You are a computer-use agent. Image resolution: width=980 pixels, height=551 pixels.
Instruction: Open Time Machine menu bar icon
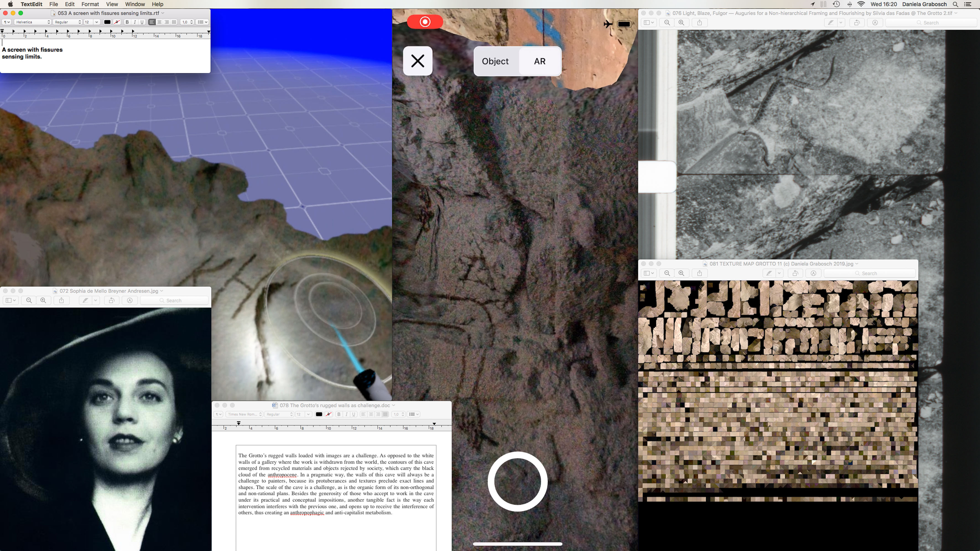(x=836, y=4)
